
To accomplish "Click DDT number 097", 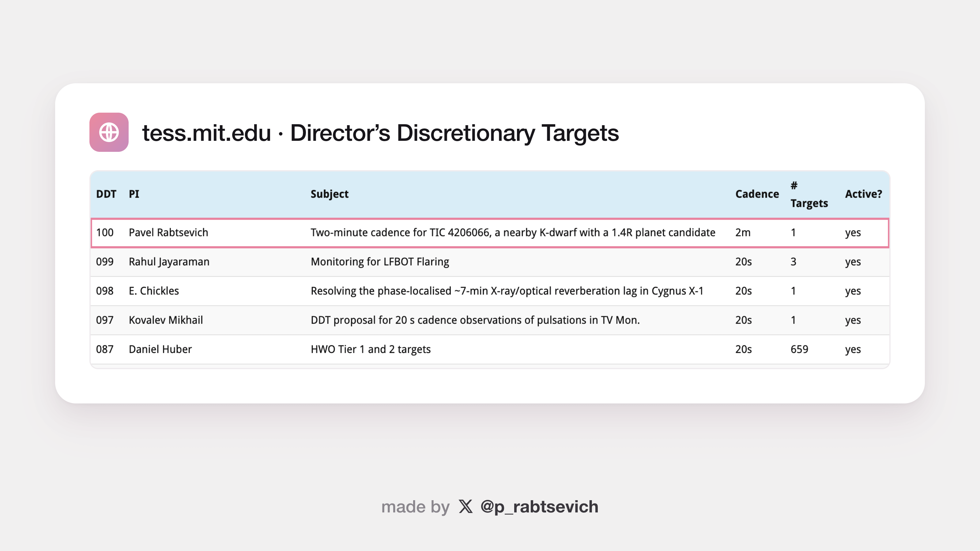I will tap(105, 320).
